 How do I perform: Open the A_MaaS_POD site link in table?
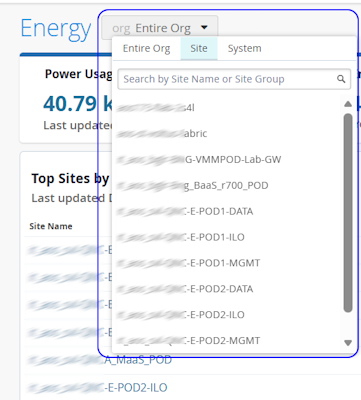[x=100, y=360]
